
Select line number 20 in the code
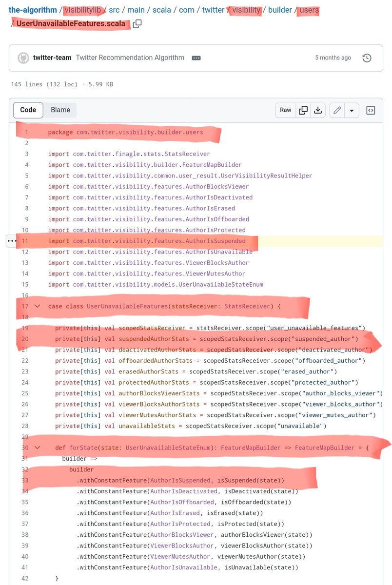coord(25,338)
